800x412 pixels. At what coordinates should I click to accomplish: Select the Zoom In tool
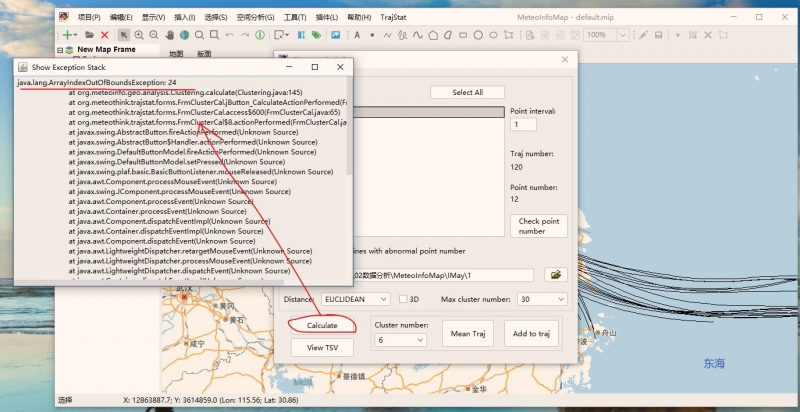(x=139, y=35)
